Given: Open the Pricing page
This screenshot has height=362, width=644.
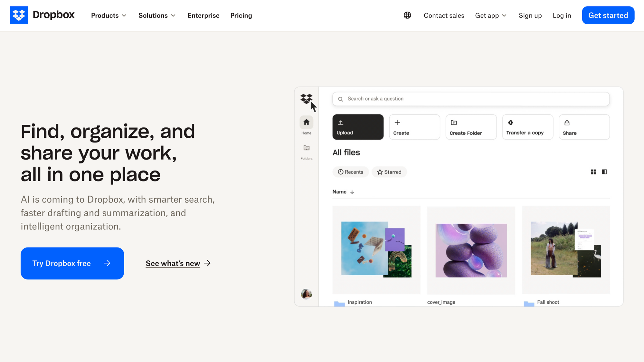Looking at the screenshot, I should coord(241,15).
